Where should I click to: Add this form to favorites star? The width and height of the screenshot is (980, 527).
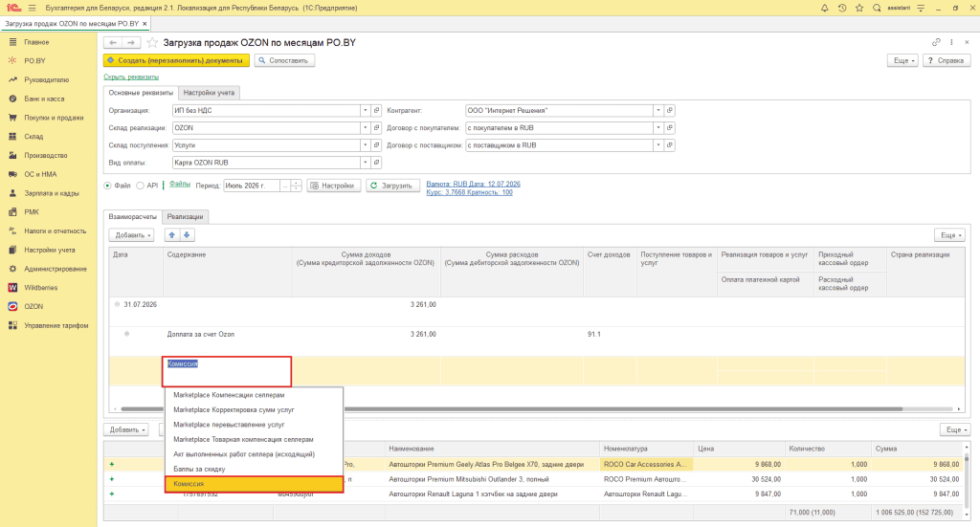(x=152, y=42)
